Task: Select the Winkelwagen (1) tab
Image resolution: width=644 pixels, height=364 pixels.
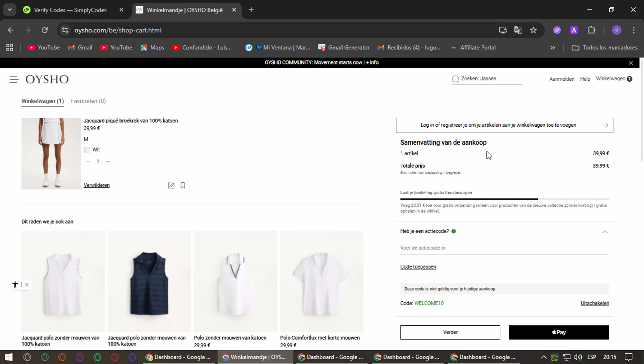Action: (43, 101)
